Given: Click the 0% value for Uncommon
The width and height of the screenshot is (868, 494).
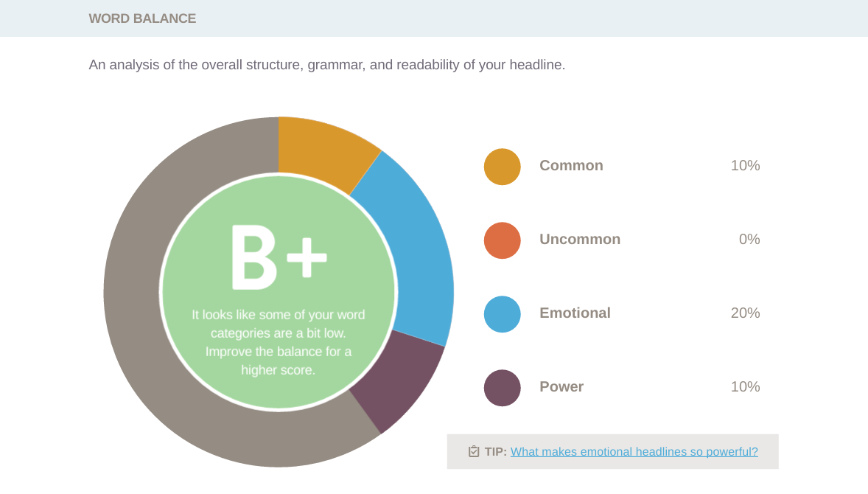Looking at the screenshot, I should tap(749, 240).
